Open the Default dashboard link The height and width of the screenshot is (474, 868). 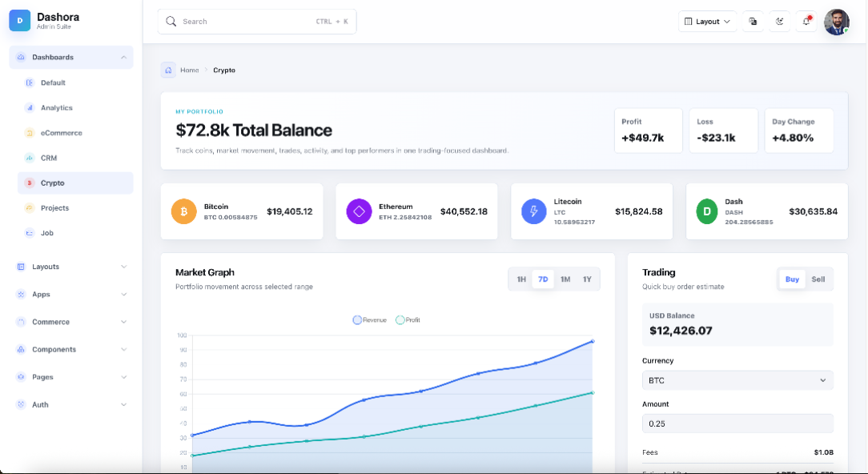pos(75,82)
